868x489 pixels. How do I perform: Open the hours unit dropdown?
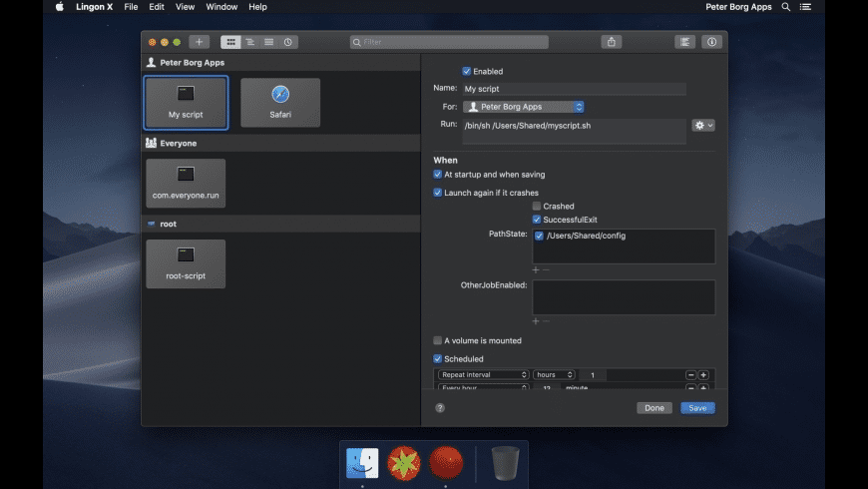(x=554, y=375)
